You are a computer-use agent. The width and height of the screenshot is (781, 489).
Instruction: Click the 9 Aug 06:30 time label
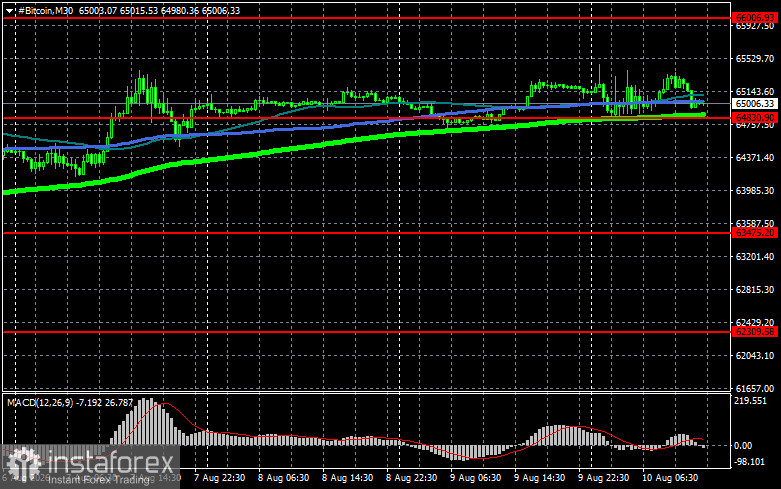coord(475,478)
